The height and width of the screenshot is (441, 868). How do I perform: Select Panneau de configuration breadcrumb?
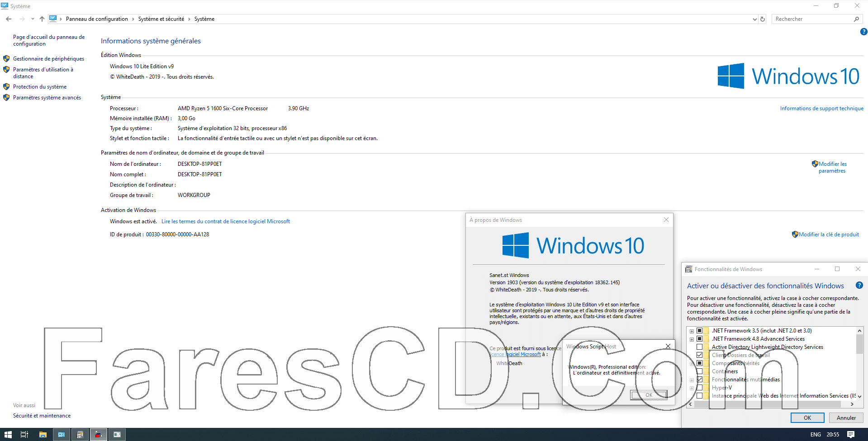tap(97, 19)
